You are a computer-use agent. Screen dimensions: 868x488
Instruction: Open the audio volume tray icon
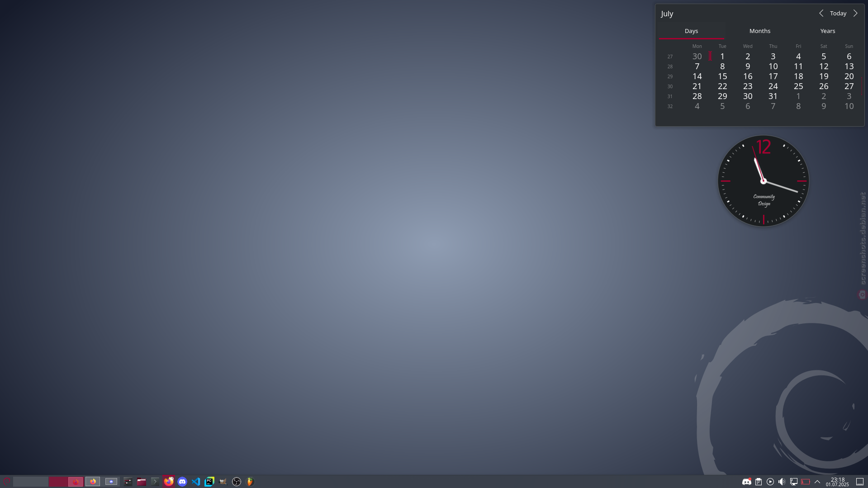[x=782, y=482]
